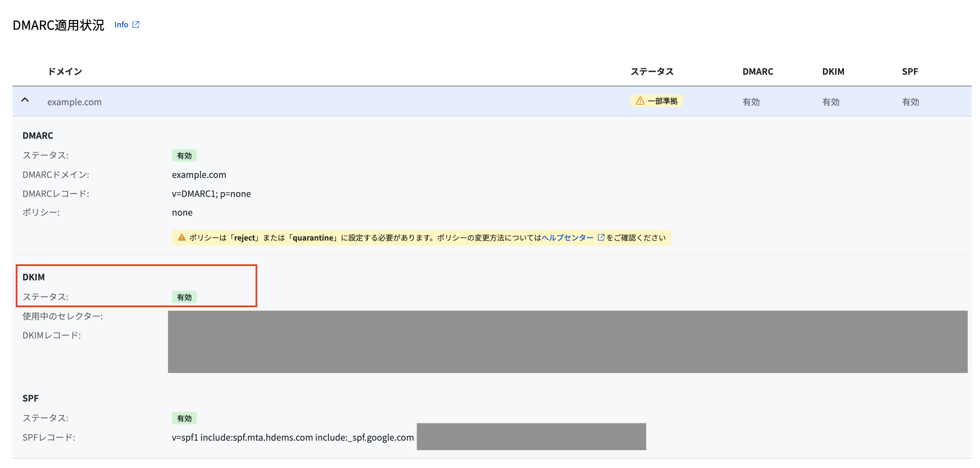
Task: Click the warning icon in the 一部準拠 badge
Action: click(x=640, y=101)
